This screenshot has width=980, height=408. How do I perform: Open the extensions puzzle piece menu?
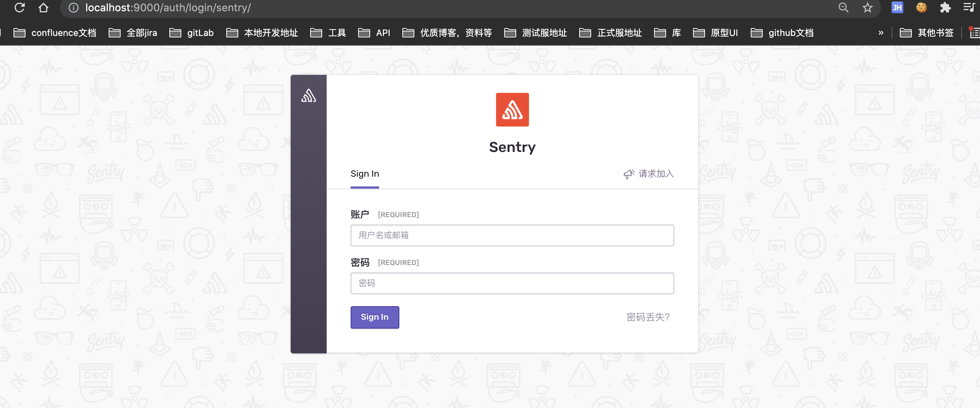point(946,7)
